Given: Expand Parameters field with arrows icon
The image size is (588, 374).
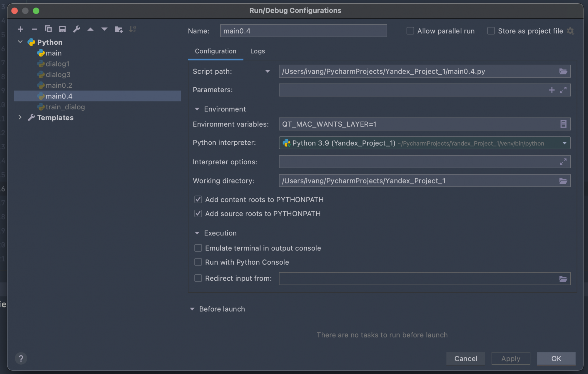Looking at the screenshot, I should click(x=563, y=90).
